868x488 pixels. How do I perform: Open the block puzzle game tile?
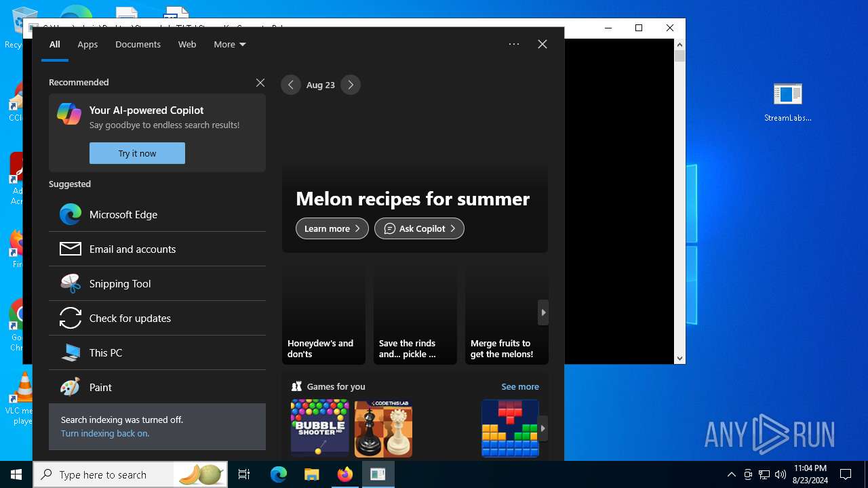point(510,428)
